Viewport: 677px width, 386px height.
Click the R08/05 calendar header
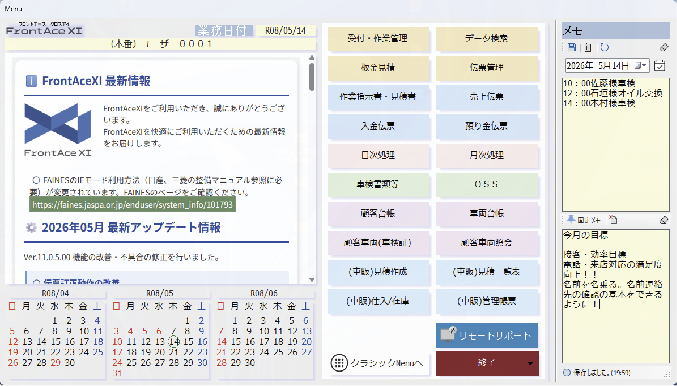[x=160, y=293]
